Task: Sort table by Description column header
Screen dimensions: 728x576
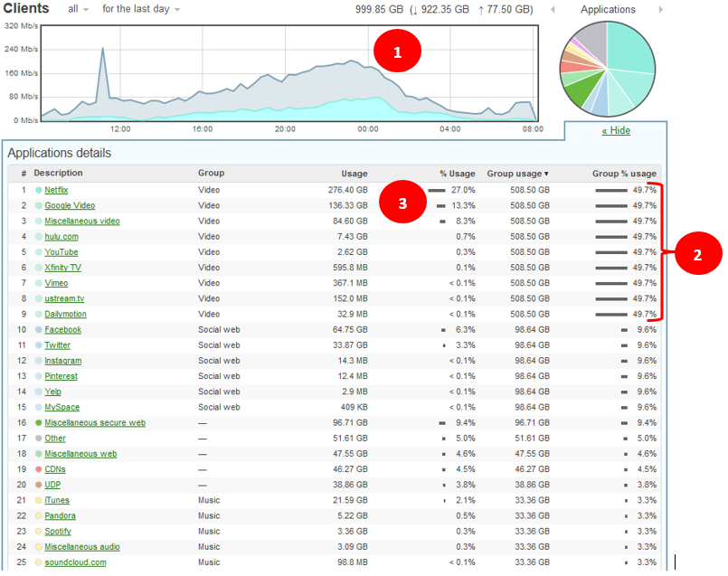Action: [x=58, y=174]
